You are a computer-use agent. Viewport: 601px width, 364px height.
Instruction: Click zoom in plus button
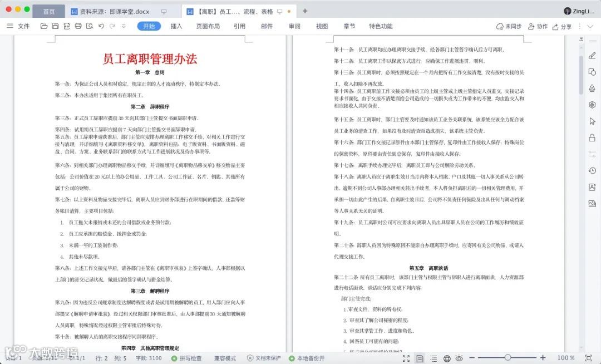(x=543, y=357)
